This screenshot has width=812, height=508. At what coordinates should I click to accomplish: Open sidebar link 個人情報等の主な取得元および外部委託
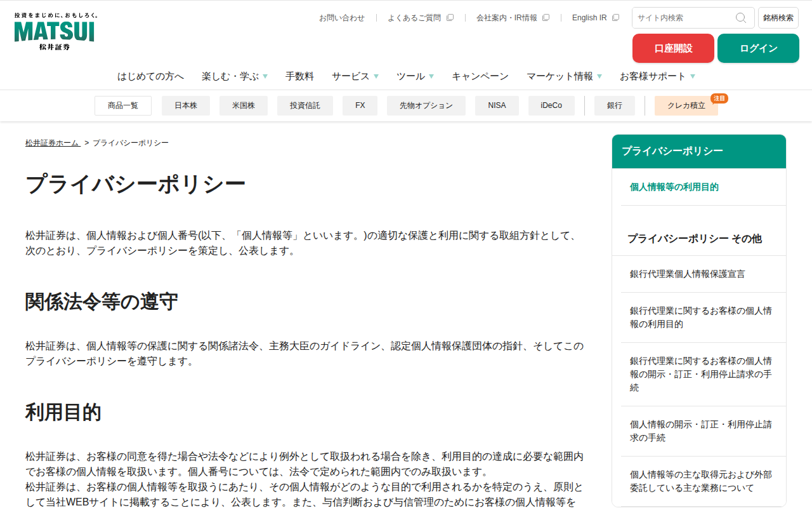tap(700, 481)
